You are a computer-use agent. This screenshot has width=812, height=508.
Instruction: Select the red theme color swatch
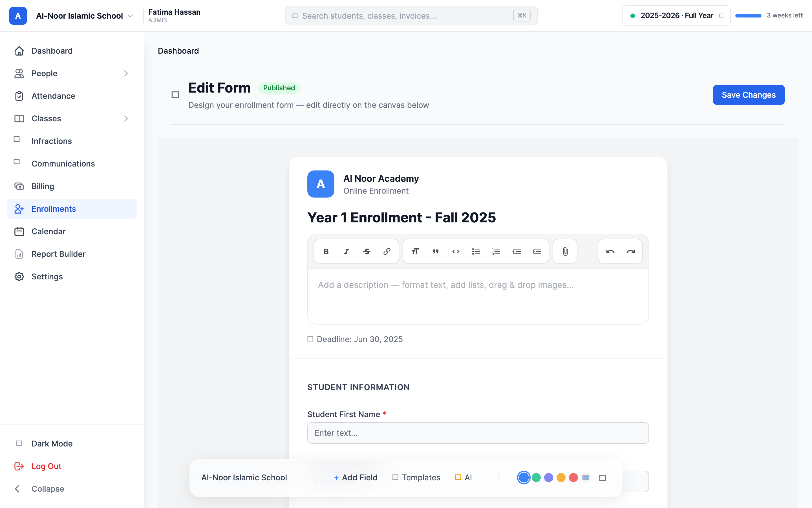tap(573, 478)
